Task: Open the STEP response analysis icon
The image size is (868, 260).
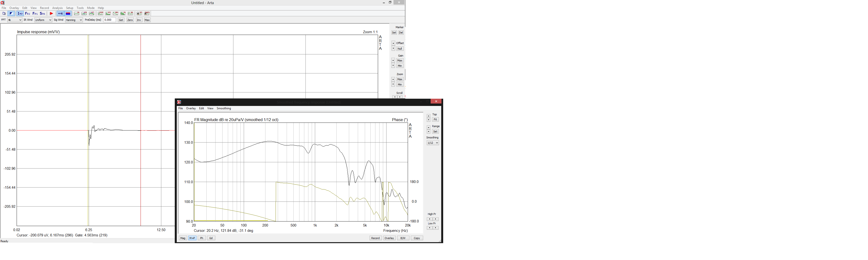Action: tap(101, 13)
